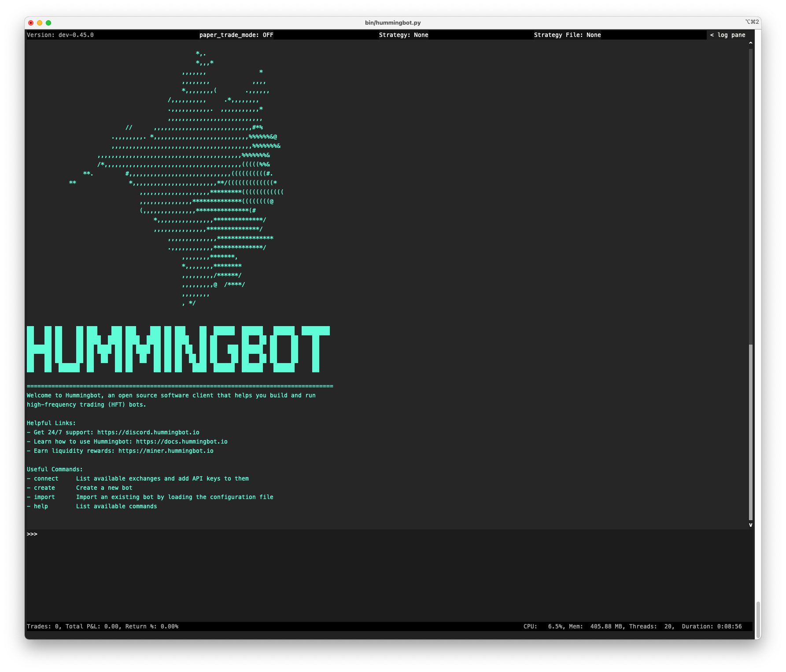Select the help command entry
Screen dimensions: 786x672
[41, 506]
